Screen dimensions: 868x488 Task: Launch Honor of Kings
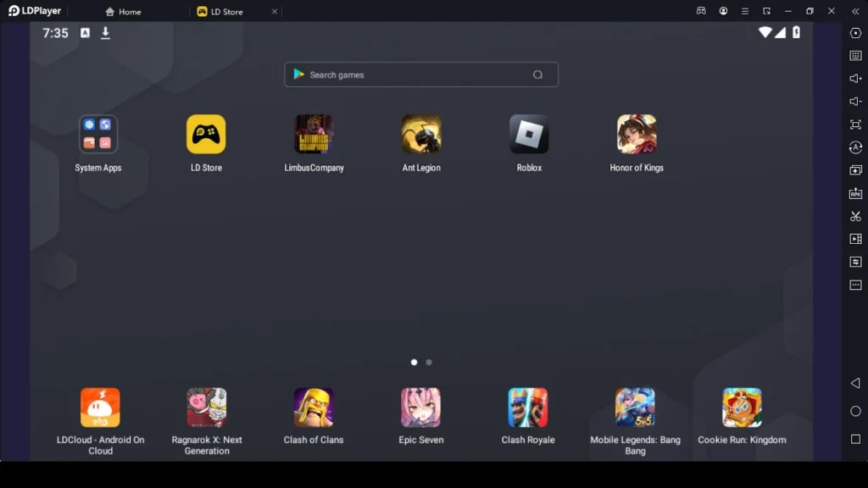tap(637, 134)
